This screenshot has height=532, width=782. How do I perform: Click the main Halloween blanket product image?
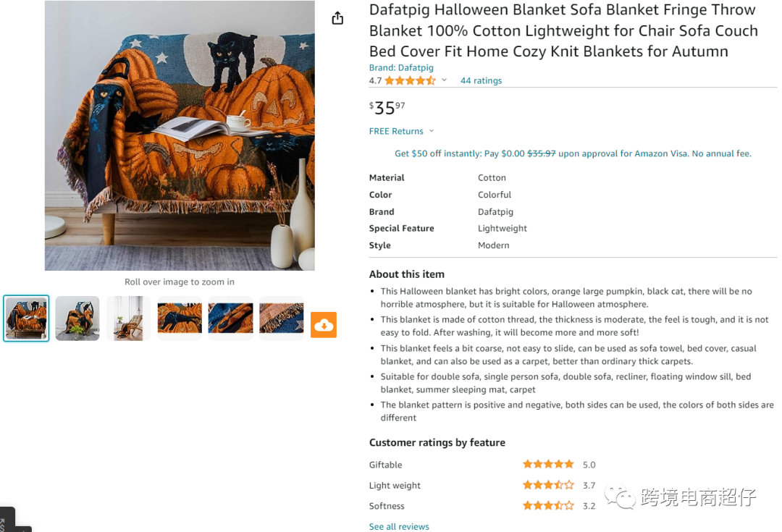tap(180, 135)
